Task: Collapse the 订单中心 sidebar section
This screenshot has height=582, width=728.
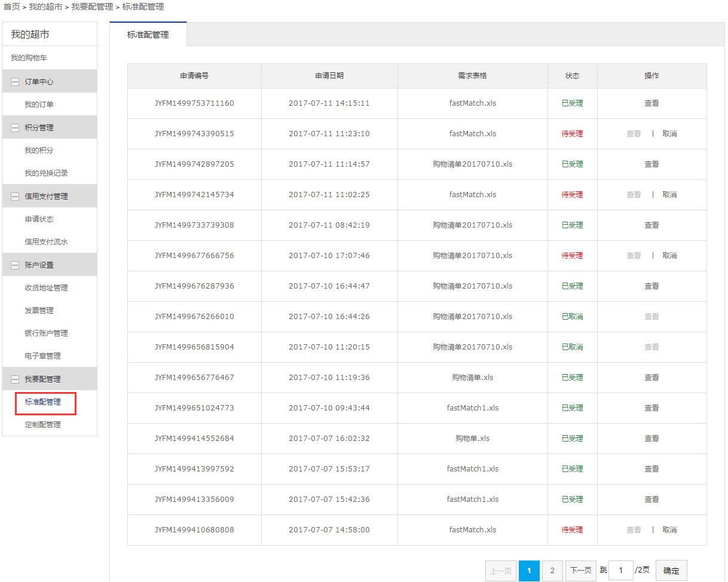Action: 15,82
